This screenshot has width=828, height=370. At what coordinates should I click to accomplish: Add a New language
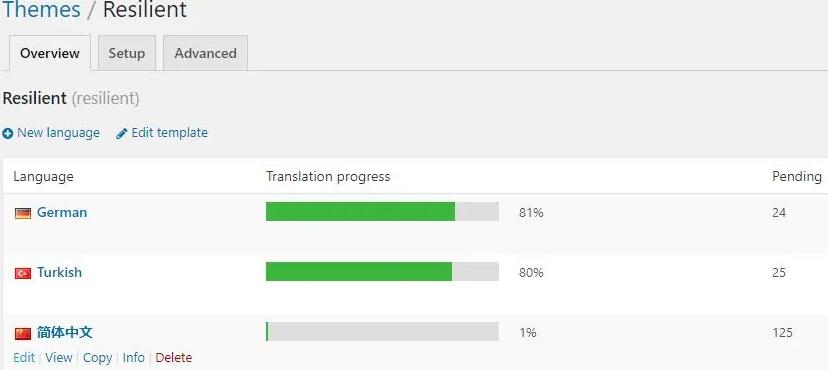click(x=58, y=132)
